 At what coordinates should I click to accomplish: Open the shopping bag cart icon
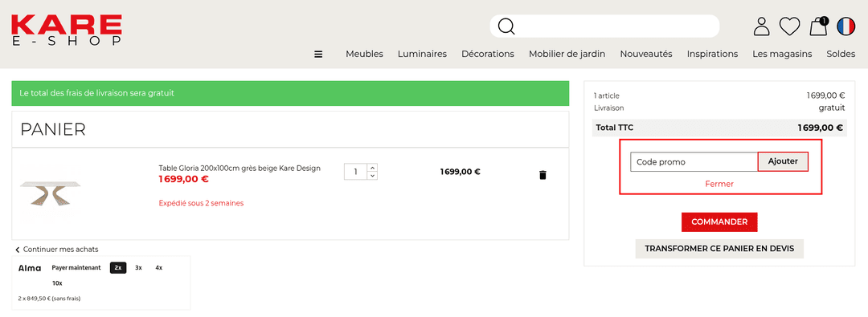point(818,26)
